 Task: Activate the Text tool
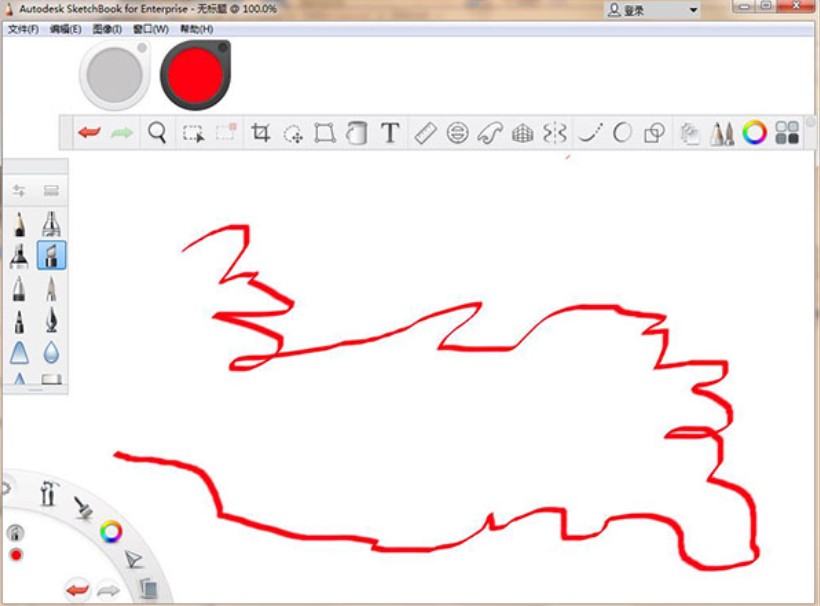(389, 131)
